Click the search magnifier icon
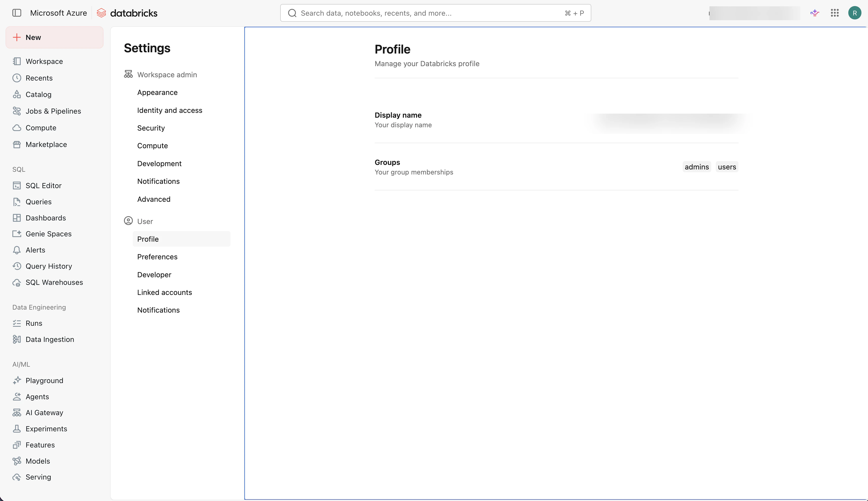The height and width of the screenshot is (501, 868). pos(292,13)
